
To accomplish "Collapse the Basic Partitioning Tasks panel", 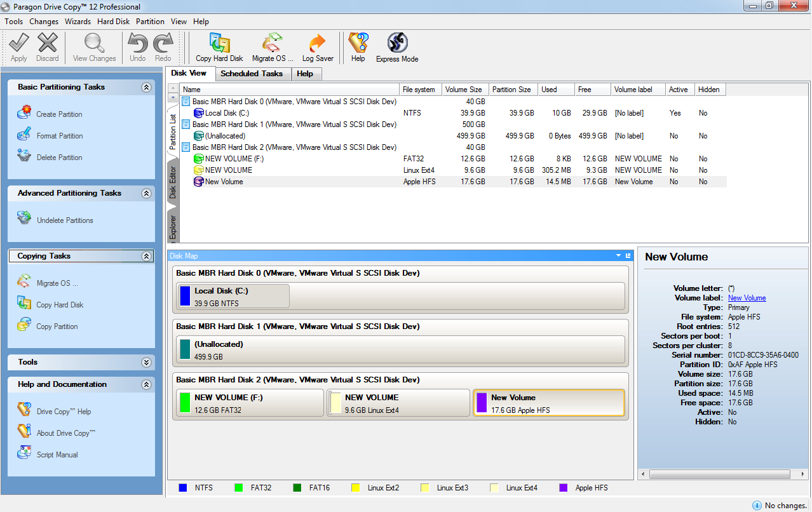I will click(146, 88).
